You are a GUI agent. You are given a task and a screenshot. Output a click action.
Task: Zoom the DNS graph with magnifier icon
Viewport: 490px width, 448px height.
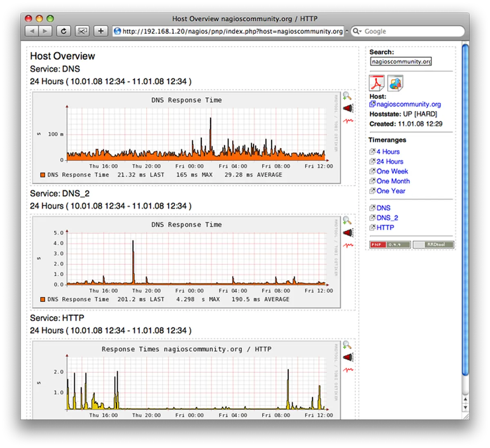(x=347, y=96)
